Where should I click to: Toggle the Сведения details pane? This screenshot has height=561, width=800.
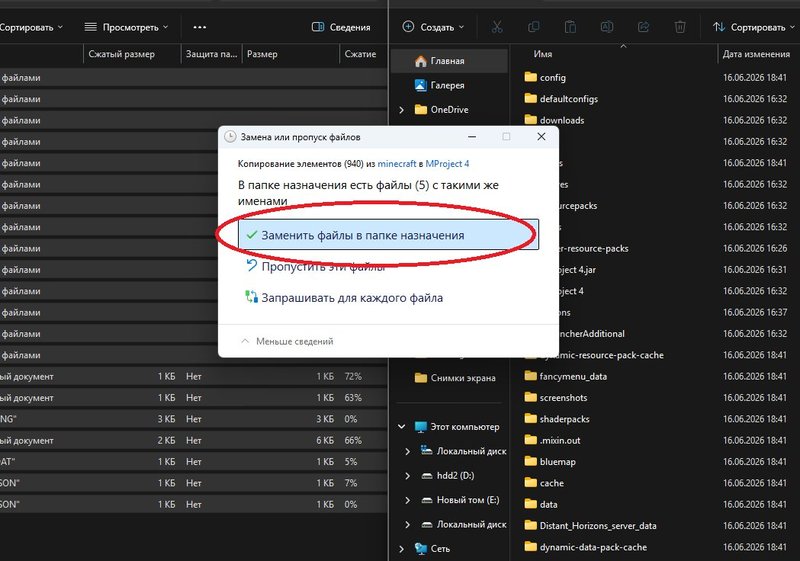tap(341, 27)
